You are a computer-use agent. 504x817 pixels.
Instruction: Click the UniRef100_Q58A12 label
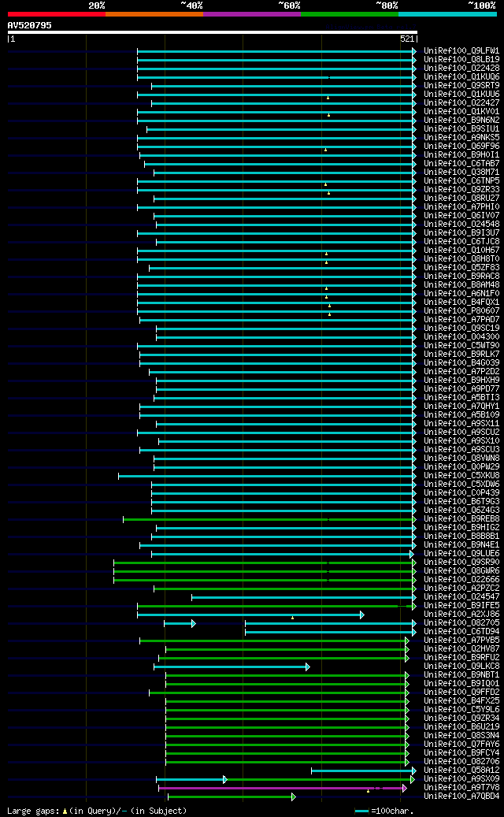click(x=461, y=770)
